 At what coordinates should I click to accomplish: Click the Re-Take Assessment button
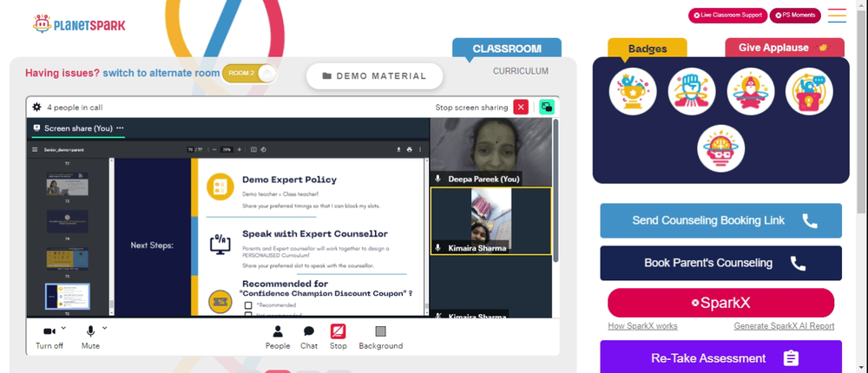[720, 358]
